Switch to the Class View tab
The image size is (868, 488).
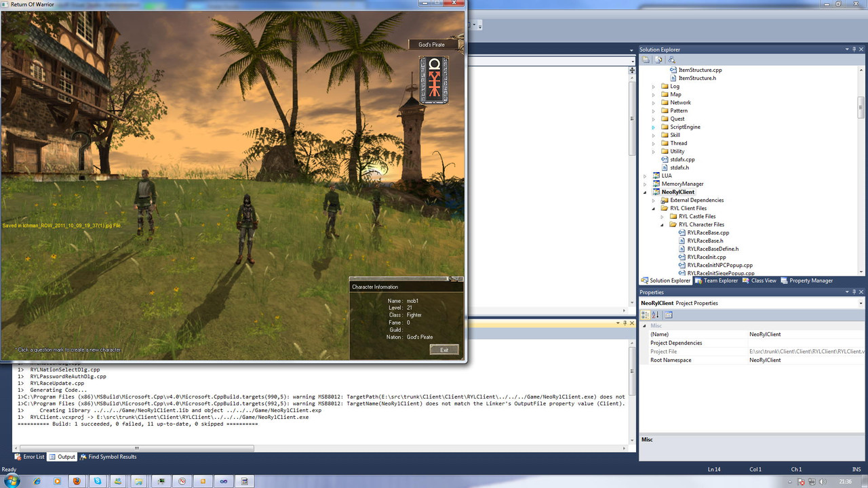(759, 281)
